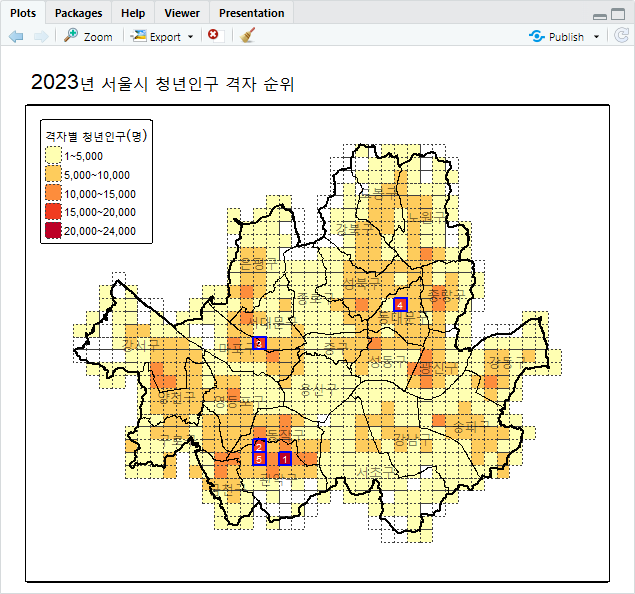Switch to the Packages tab
This screenshot has width=635, height=594.
[79, 13]
